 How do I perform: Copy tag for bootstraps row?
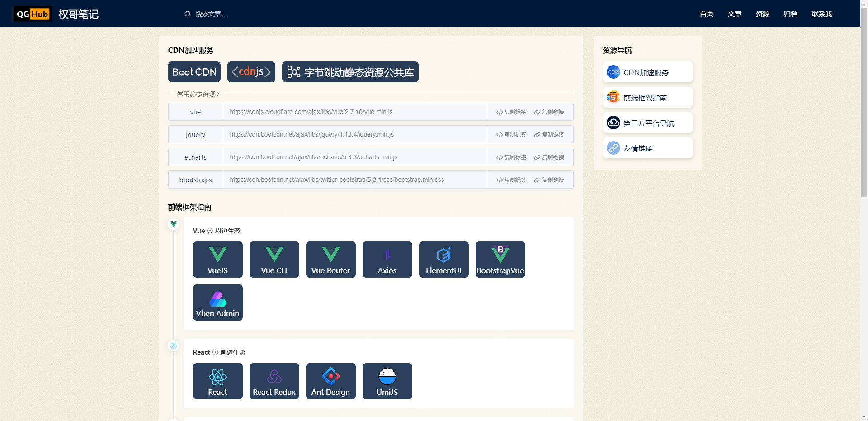point(511,180)
